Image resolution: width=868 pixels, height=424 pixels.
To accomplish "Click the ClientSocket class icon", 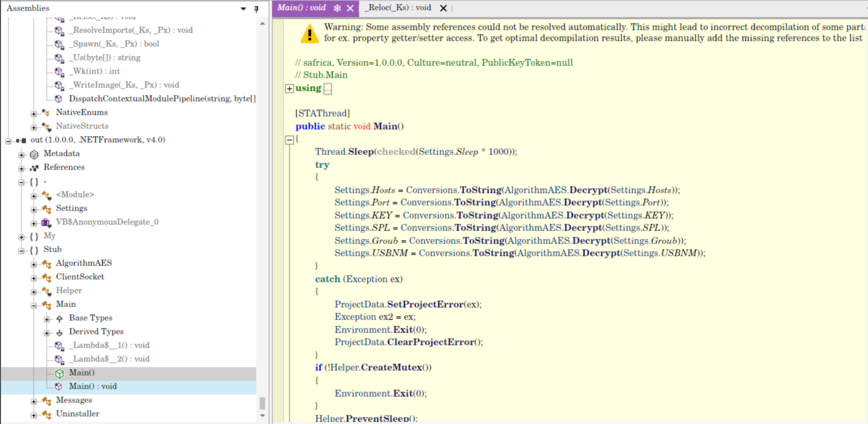I will [47, 277].
